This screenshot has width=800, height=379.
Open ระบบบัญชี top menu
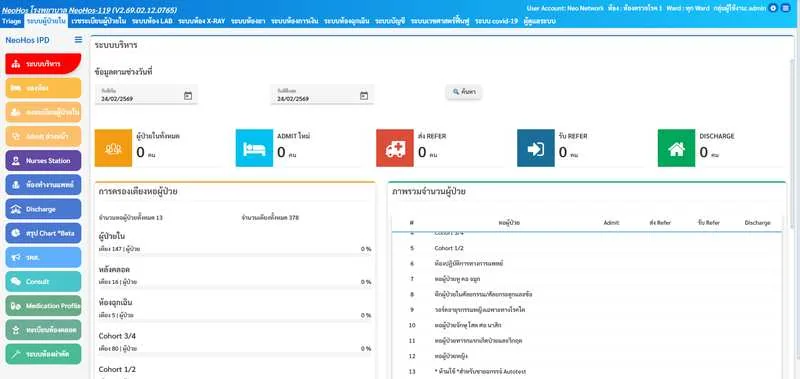390,21
